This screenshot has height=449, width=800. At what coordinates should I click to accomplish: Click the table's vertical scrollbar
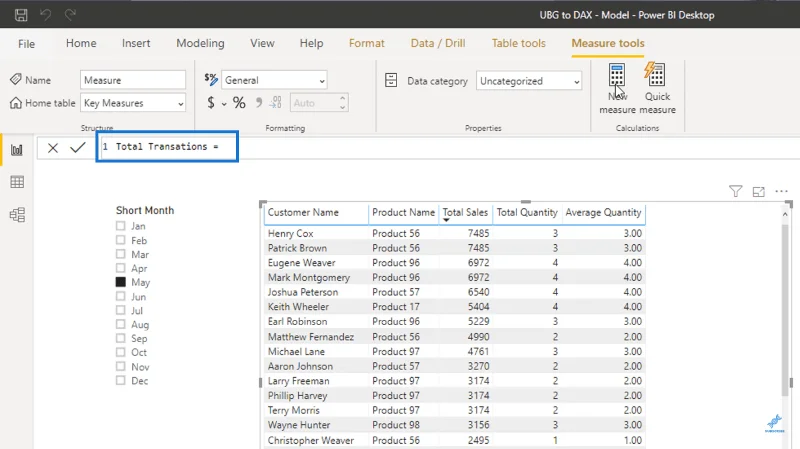click(x=785, y=309)
